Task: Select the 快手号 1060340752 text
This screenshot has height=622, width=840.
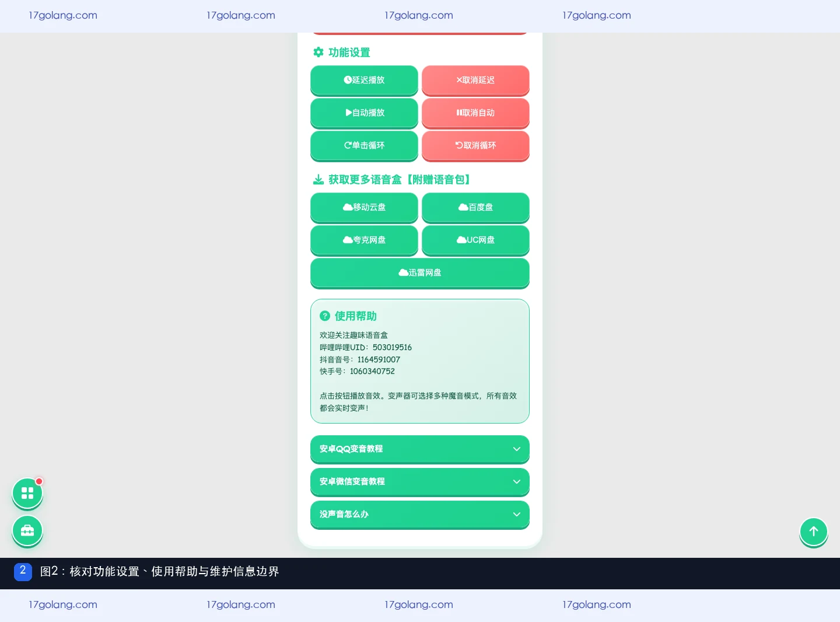Action: 357,371
